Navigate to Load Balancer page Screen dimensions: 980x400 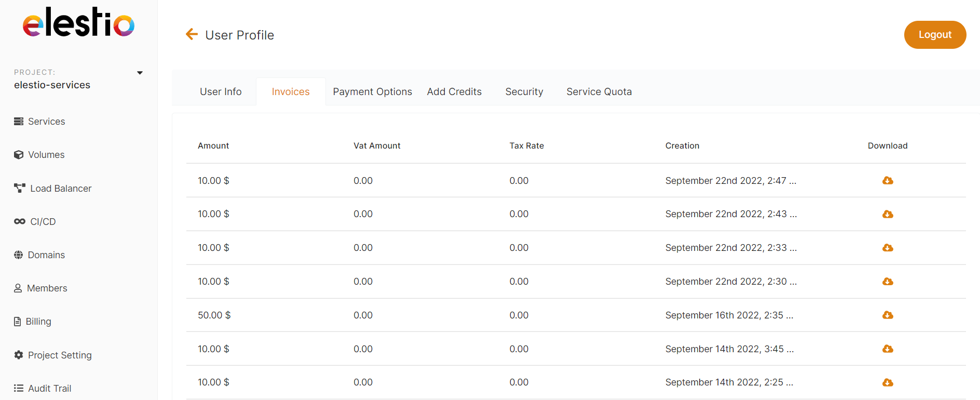(60, 189)
